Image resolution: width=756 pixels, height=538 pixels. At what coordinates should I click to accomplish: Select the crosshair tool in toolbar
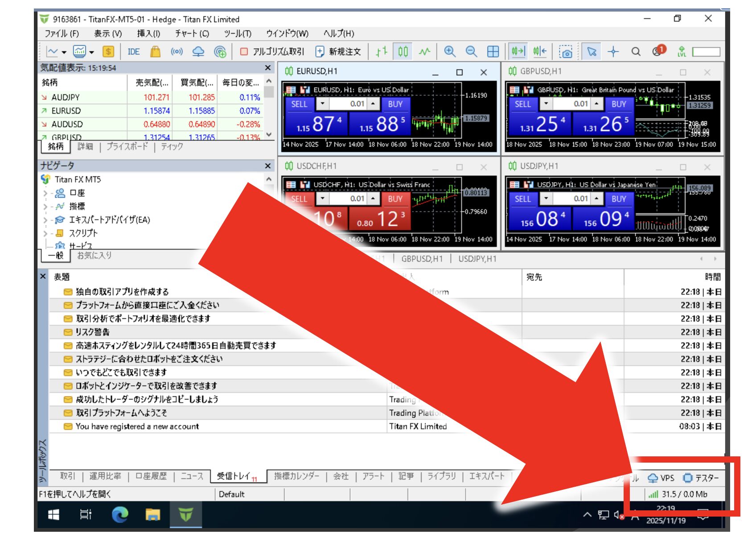[613, 52]
